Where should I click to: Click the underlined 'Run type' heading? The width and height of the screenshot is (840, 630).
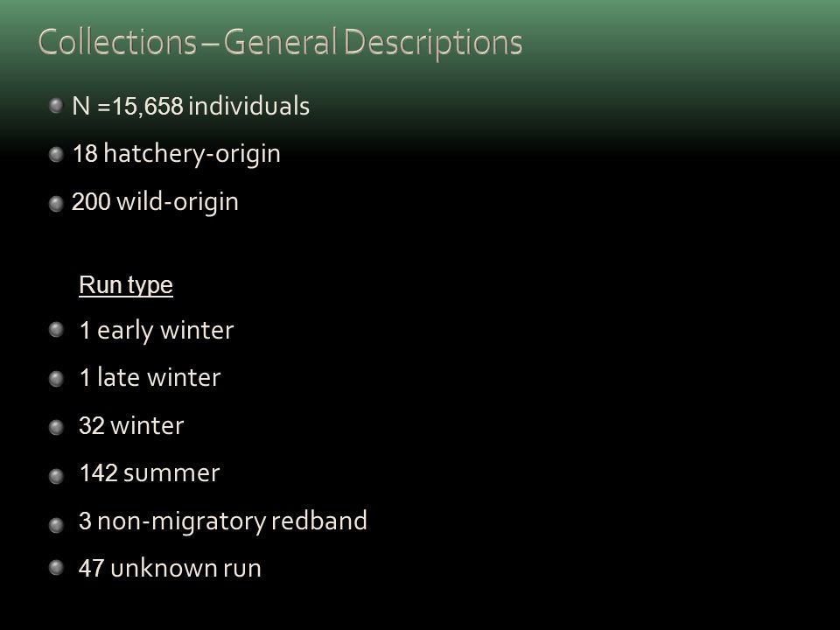[126, 285]
